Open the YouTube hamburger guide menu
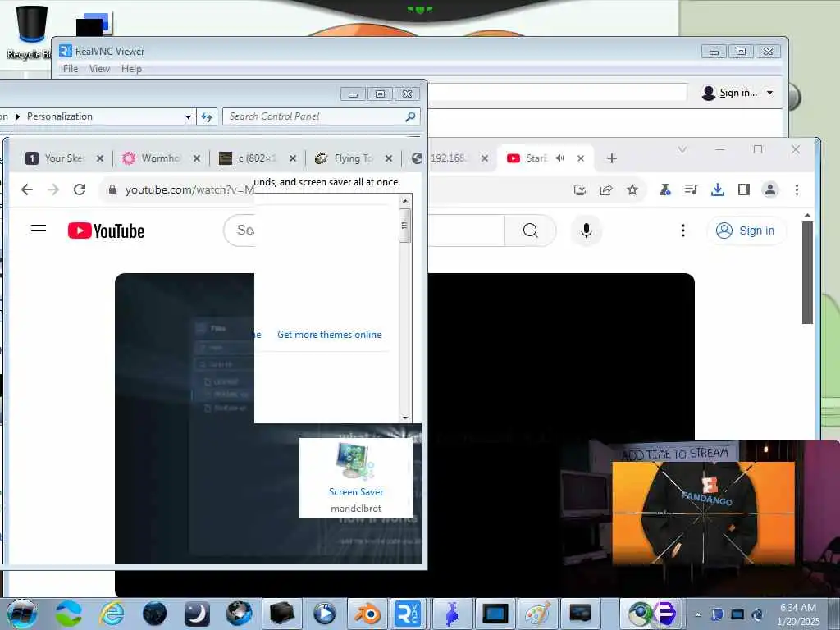 point(39,231)
